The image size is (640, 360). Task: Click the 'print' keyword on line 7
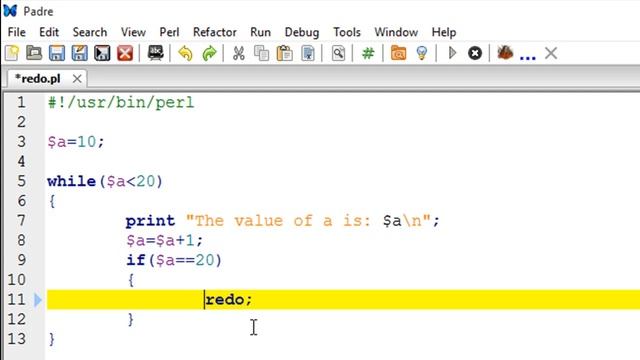150,221
